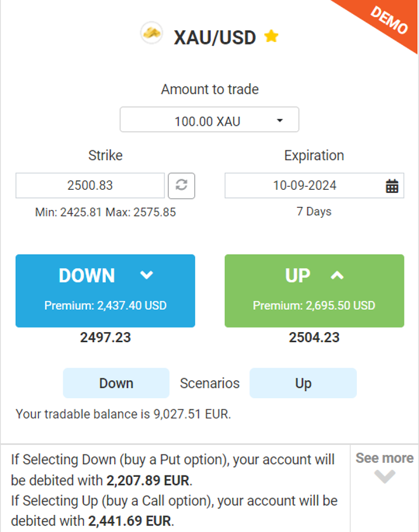The width and height of the screenshot is (419, 532).
Task: Click the DOWN chevron arrow icon
Action: point(147,274)
